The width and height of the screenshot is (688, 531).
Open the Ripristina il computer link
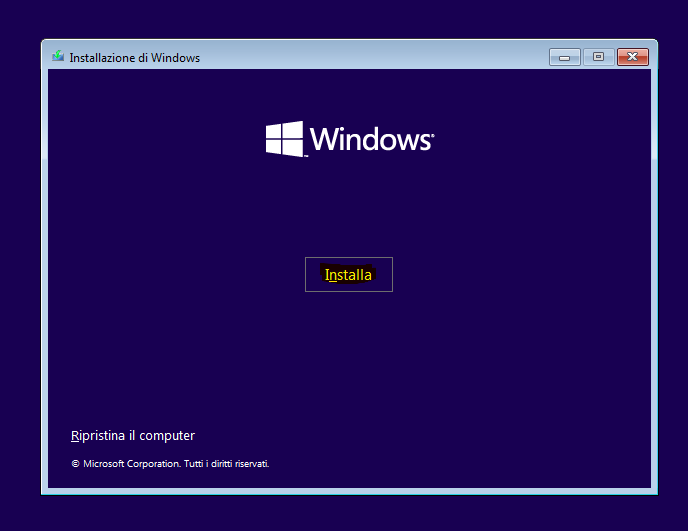(x=133, y=435)
